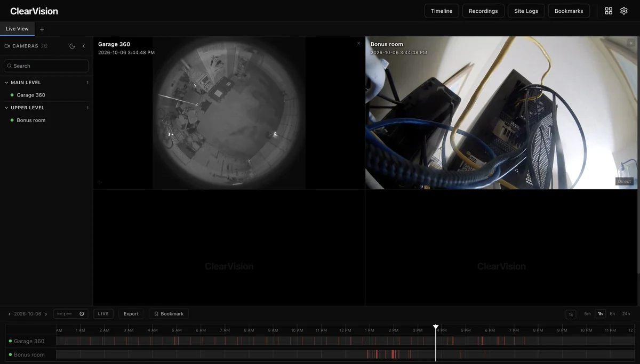Click the white timeline playhead marker

tap(436, 327)
